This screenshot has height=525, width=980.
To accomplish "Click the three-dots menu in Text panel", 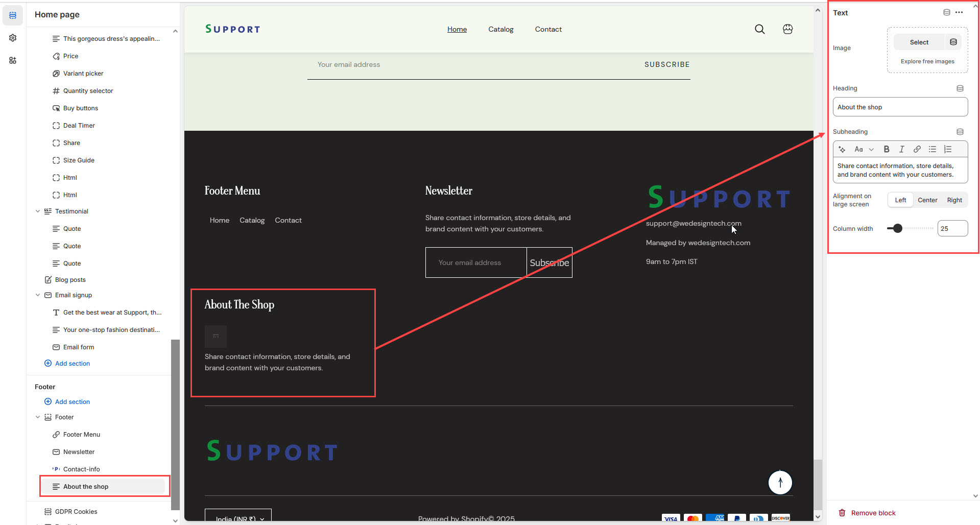I will 959,13.
